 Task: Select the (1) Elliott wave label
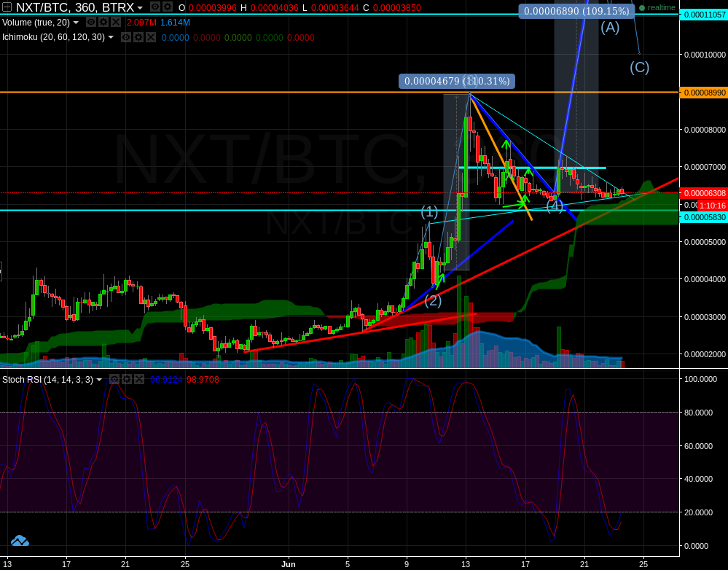click(x=429, y=212)
